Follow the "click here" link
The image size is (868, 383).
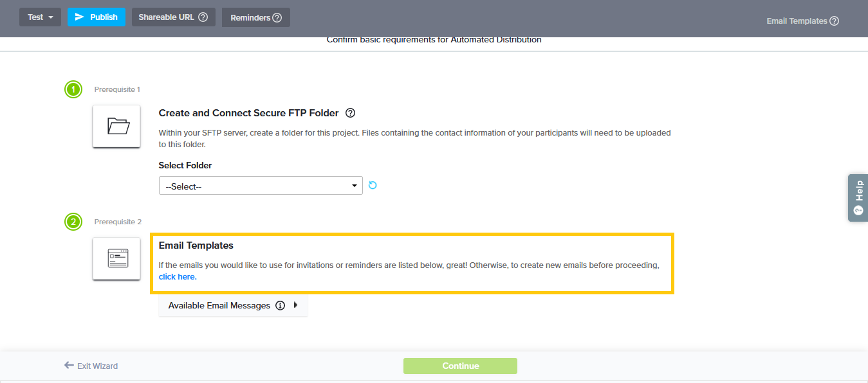coord(178,277)
